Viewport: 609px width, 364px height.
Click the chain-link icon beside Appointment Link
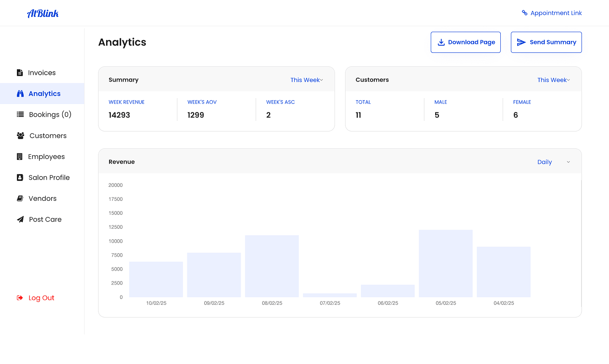(x=525, y=13)
